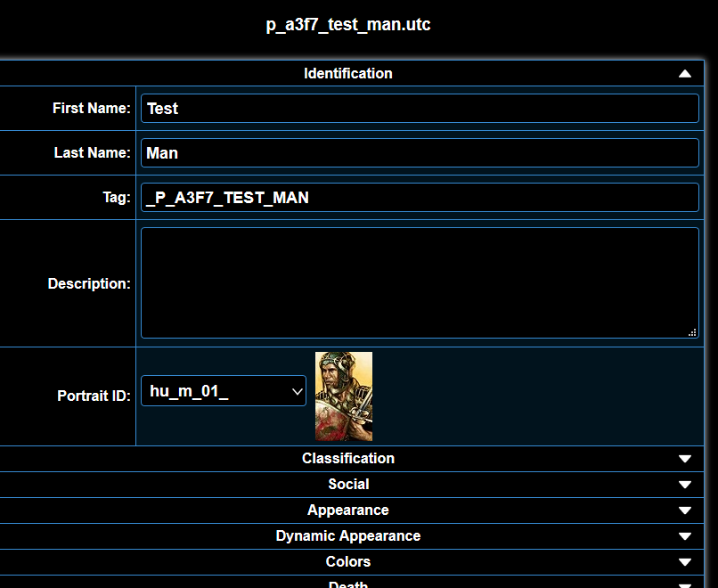The width and height of the screenshot is (718, 588).
Task: Click the First Name input field
Action: tap(420, 109)
